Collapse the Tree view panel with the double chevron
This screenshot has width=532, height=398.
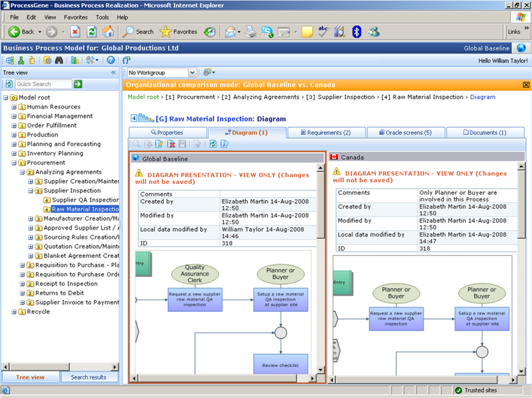113,72
